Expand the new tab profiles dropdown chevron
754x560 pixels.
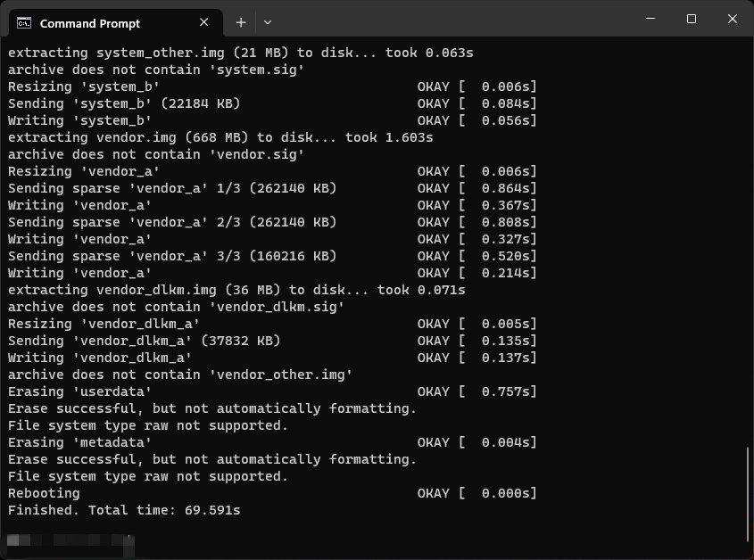[x=268, y=22]
